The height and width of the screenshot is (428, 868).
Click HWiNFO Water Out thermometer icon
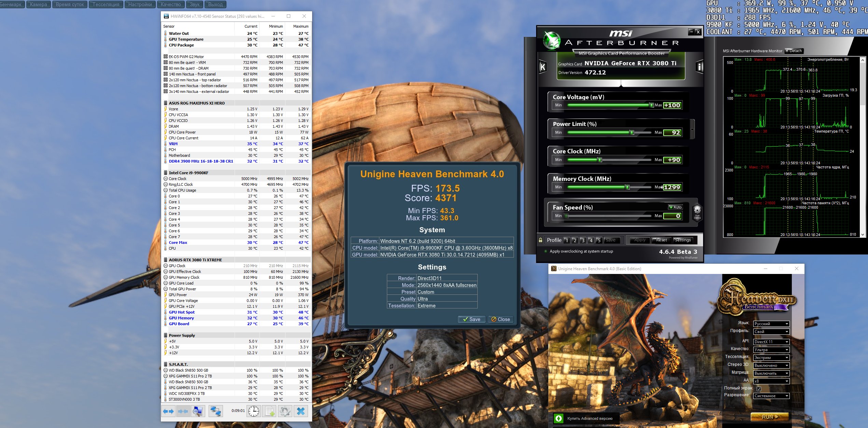coord(166,33)
